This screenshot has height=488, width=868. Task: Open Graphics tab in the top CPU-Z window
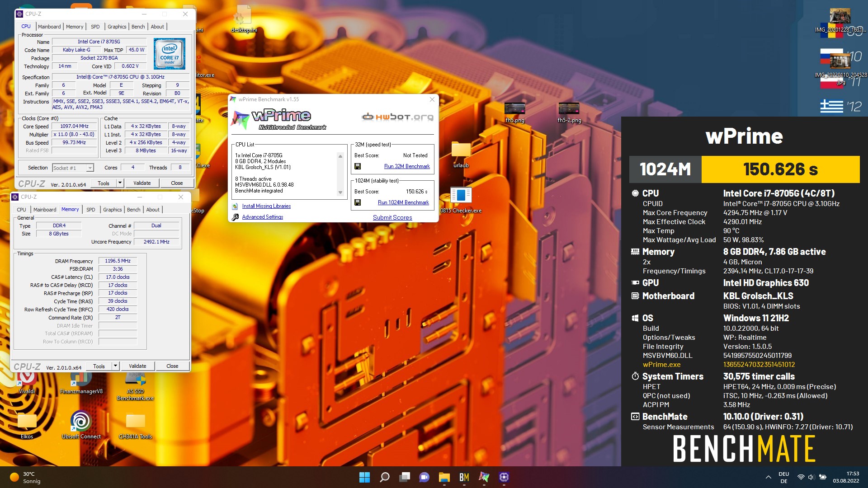pyautogui.click(x=117, y=27)
